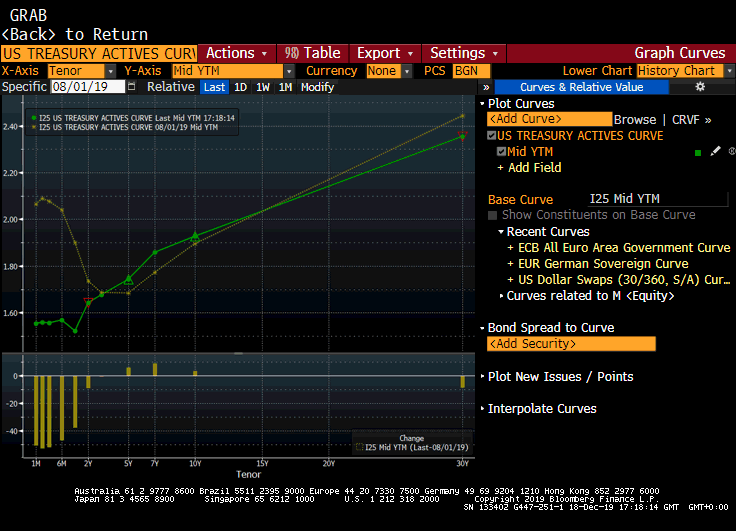This screenshot has height=531, width=736.
Task: Click the Browse link
Action: 634,119
